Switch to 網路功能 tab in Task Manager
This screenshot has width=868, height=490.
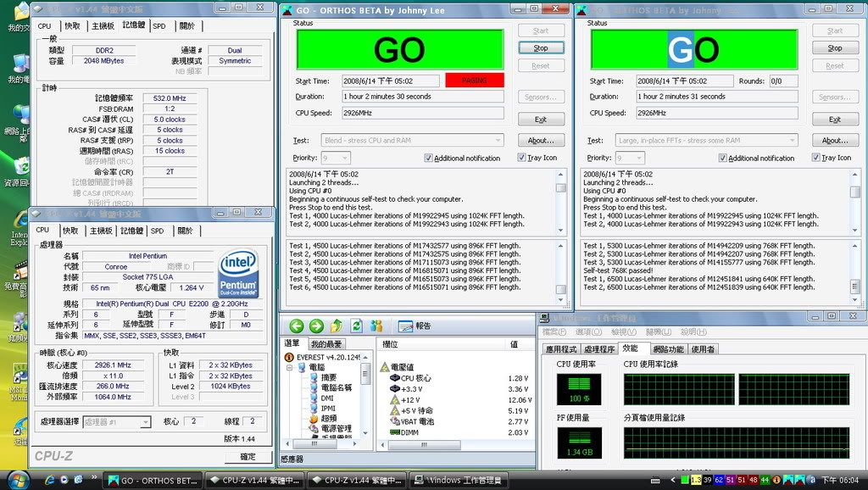pos(668,348)
